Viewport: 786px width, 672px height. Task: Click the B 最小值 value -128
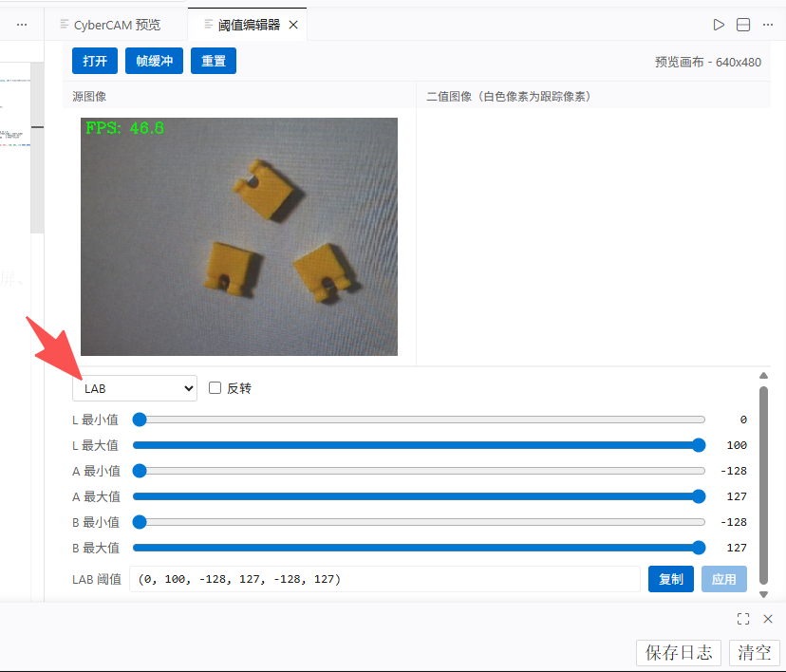734,522
